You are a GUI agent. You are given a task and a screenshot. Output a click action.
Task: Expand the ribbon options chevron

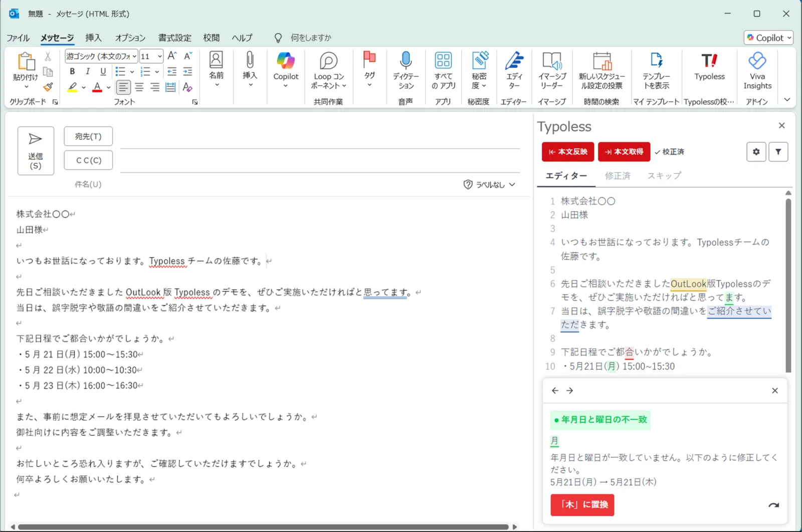[787, 100]
